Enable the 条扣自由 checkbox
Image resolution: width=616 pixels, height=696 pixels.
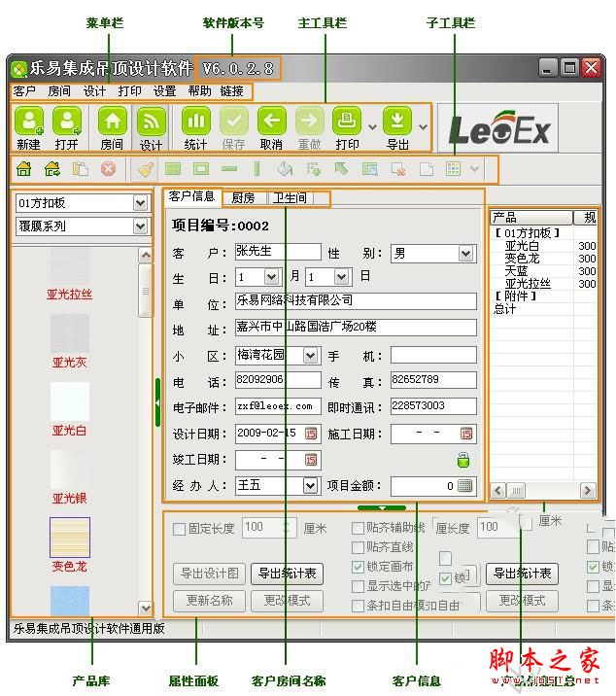click(x=358, y=606)
